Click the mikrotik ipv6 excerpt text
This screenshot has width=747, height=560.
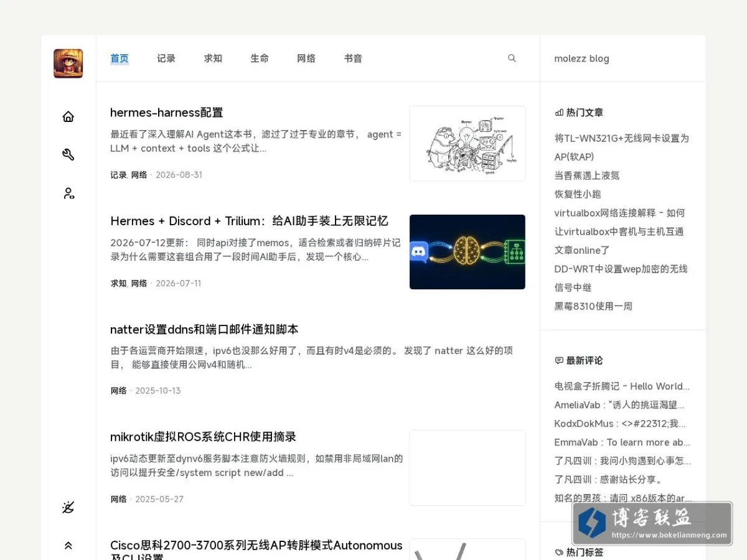tap(256, 465)
